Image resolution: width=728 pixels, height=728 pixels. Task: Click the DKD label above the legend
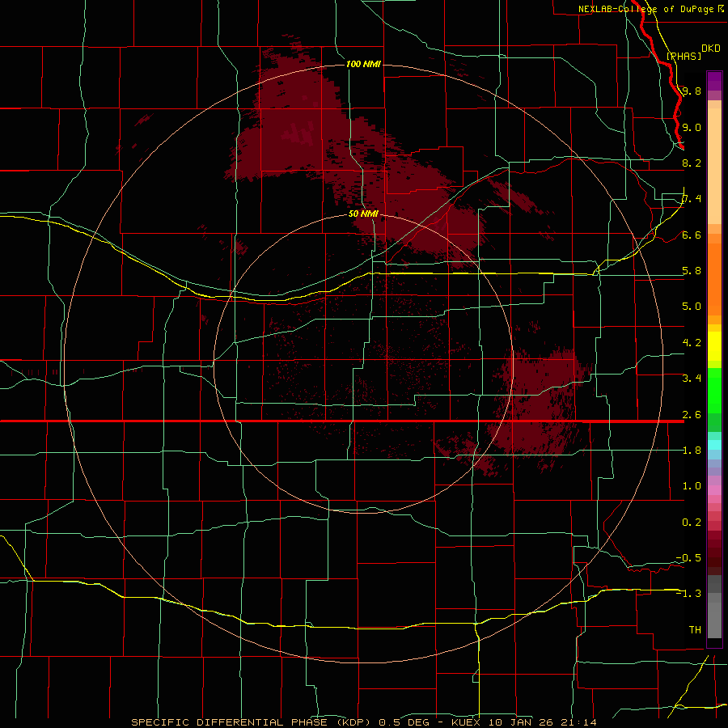711,49
